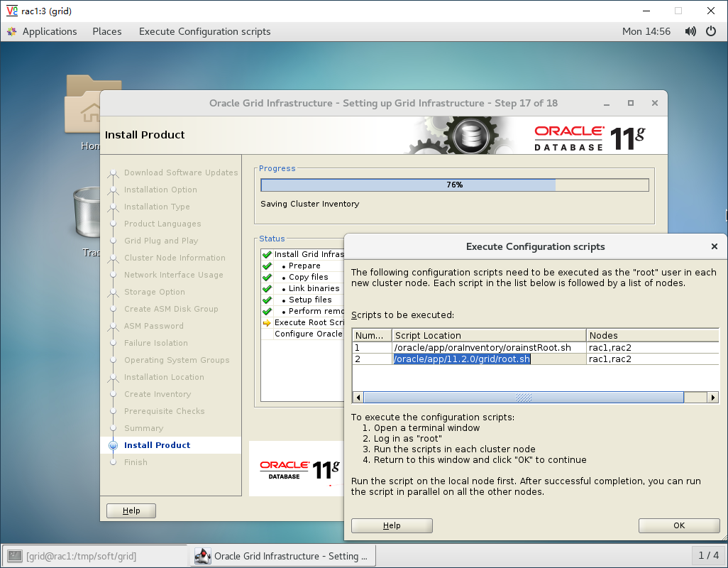Select the /oracle/app/11.2.0/grid/root.sh cell

(489, 359)
